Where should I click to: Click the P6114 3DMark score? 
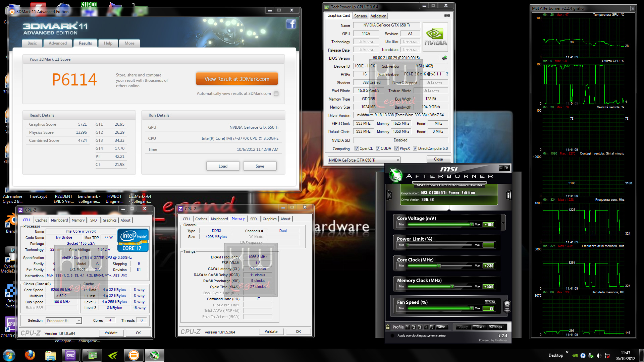coord(74,80)
